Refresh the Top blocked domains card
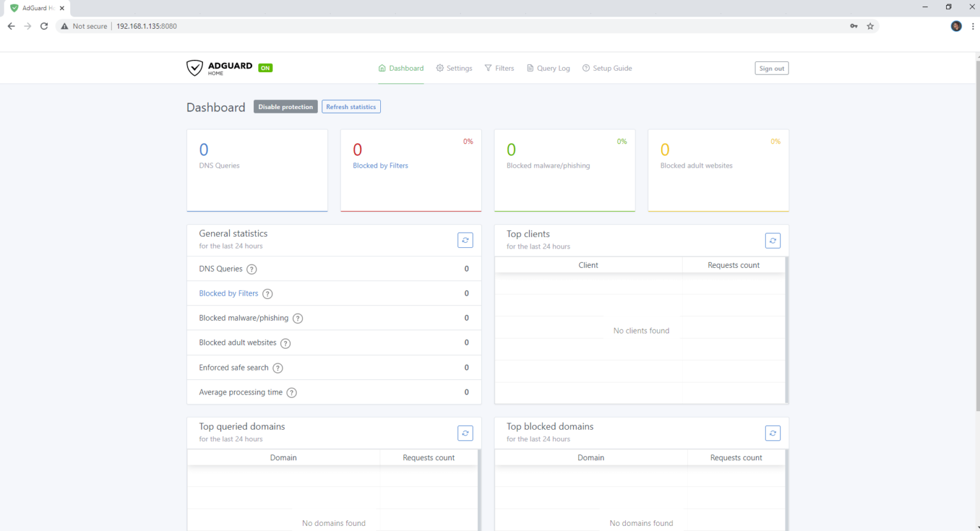This screenshot has height=531, width=980. [773, 433]
